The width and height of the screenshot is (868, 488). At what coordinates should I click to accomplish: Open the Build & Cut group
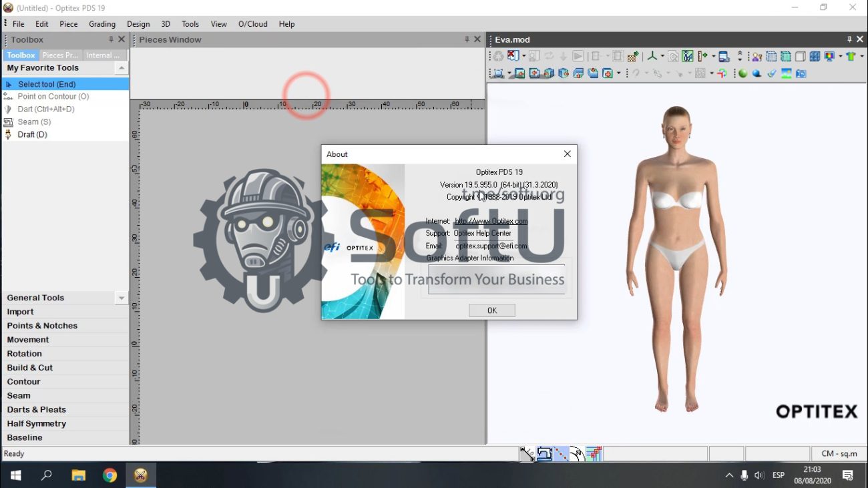tap(65, 368)
